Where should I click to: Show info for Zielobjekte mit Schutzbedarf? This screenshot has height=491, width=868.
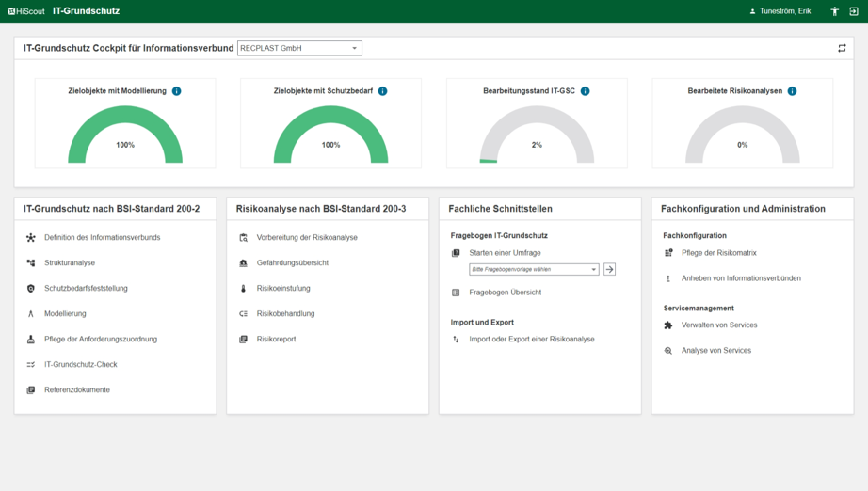point(382,91)
